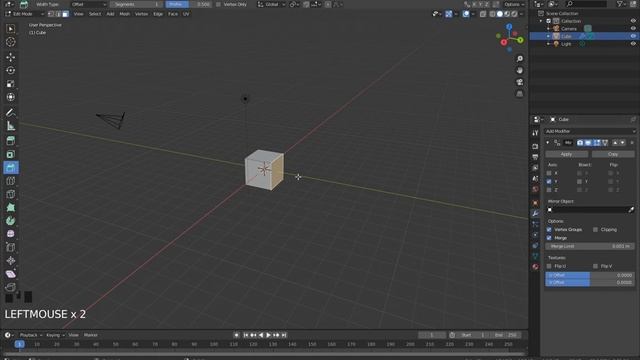Viewport: 640px width, 360px height.
Task: Open the Add Modifier dropdown
Action: pyautogui.click(x=590, y=131)
